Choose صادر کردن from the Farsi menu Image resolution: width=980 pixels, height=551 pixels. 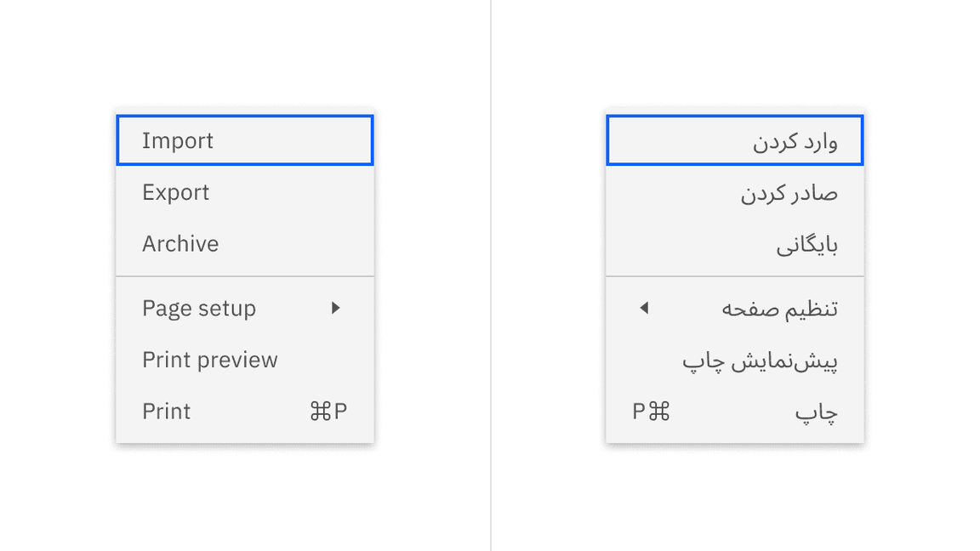pos(788,192)
